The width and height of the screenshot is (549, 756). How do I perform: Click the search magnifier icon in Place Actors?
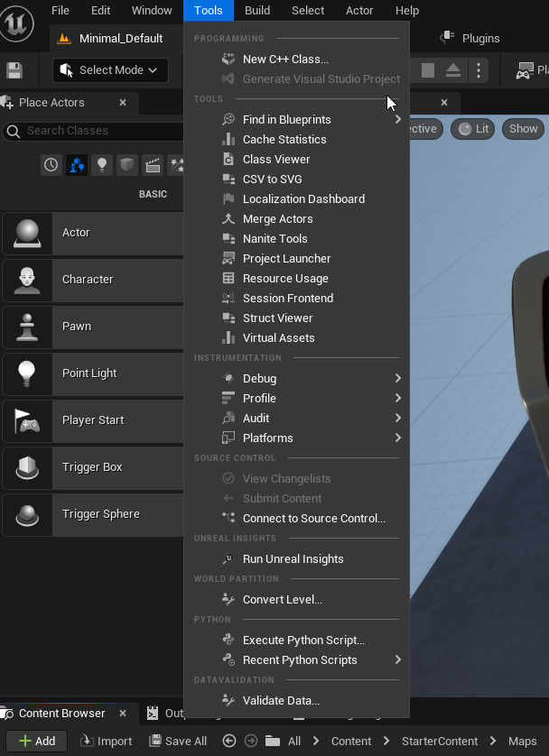click(14, 131)
